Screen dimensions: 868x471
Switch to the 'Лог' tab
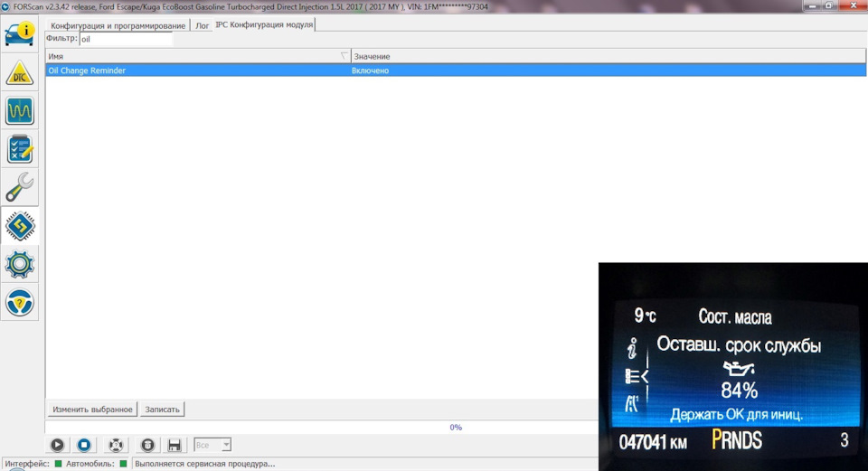pos(202,25)
